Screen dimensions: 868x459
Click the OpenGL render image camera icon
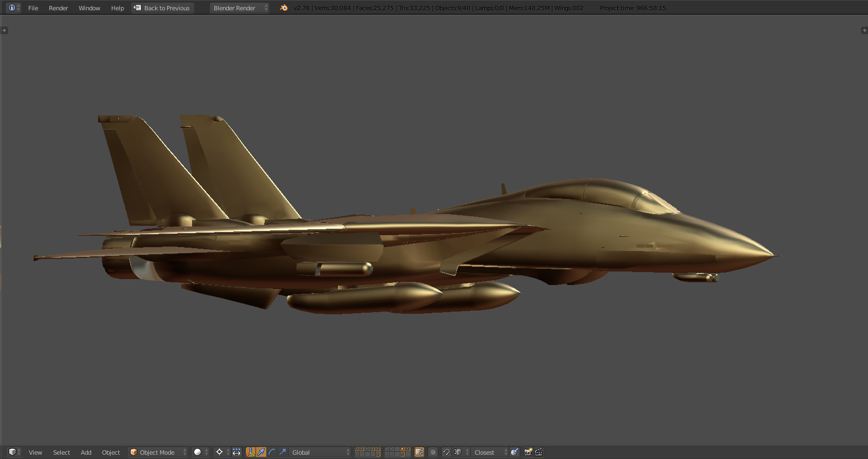(x=528, y=452)
